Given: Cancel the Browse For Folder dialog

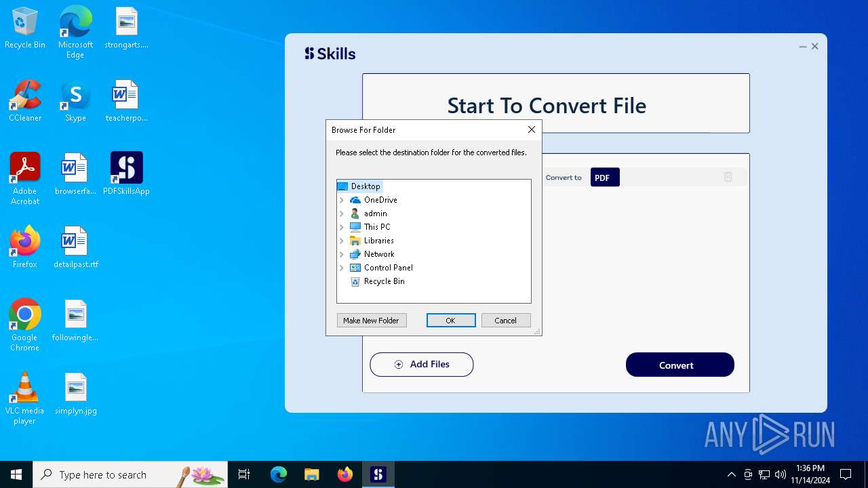Looking at the screenshot, I should pos(506,321).
